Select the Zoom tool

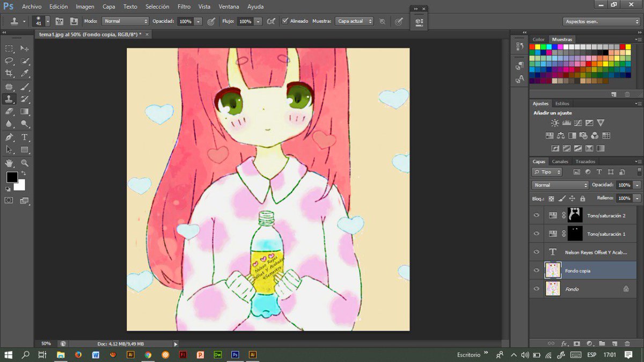[x=25, y=163]
